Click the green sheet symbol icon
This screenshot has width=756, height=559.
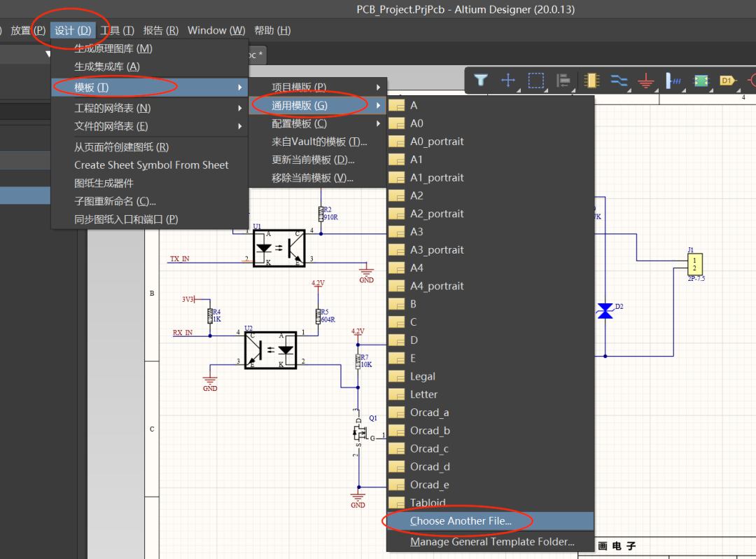pos(700,81)
